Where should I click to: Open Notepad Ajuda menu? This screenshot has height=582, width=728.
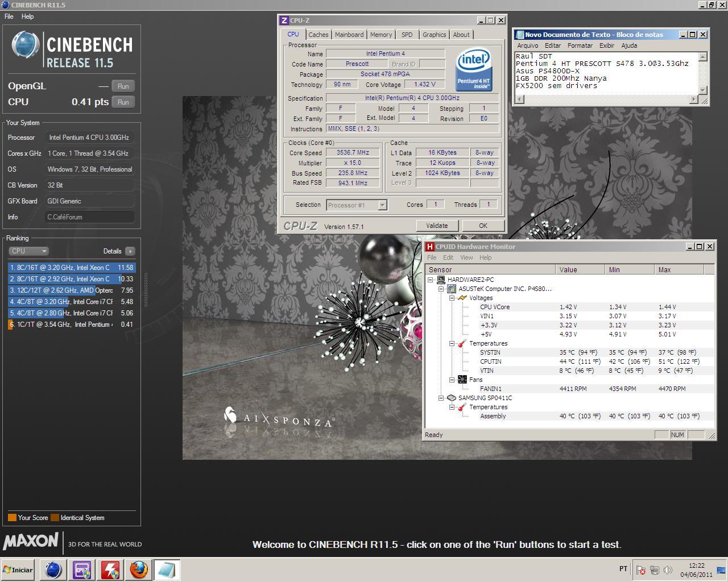pos(628,45)
